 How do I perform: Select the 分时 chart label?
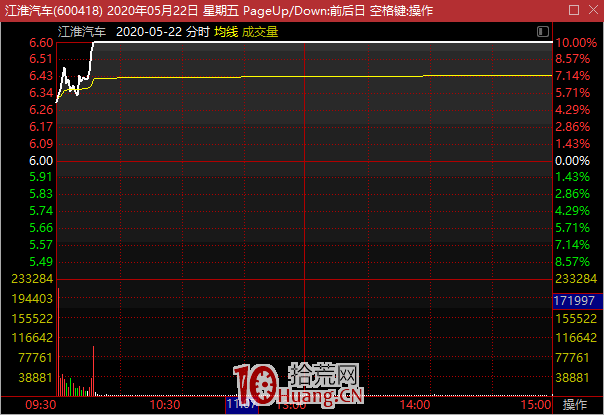[198, 32]
